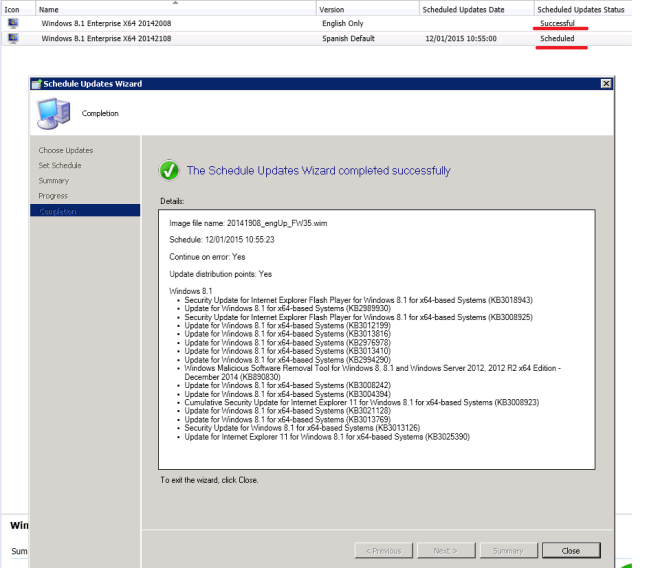The image size is (660, 568).
Task: Click the green success checkmark icon
Action: [169, 171]
